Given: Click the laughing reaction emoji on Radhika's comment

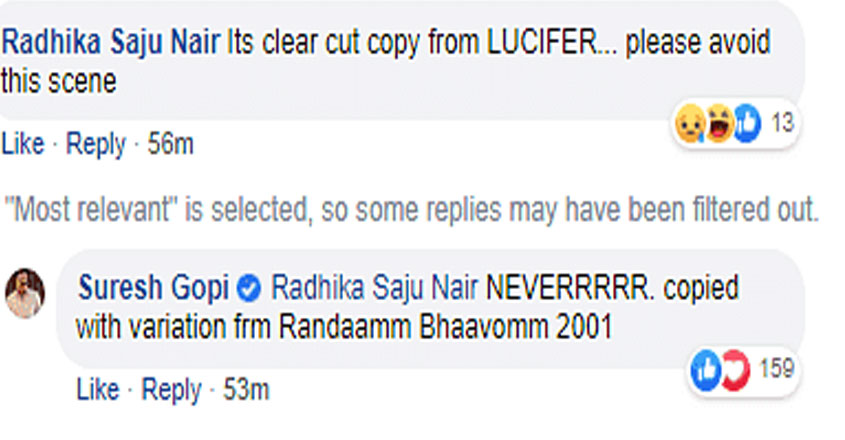Looking at the screenshot, I should click(x=719, y=123).
